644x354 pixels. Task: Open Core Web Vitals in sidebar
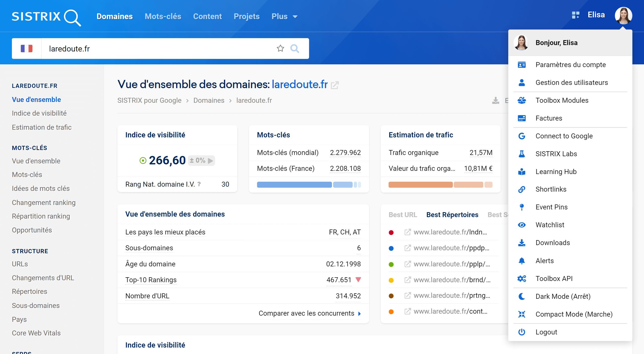click(x=36, y=333)
